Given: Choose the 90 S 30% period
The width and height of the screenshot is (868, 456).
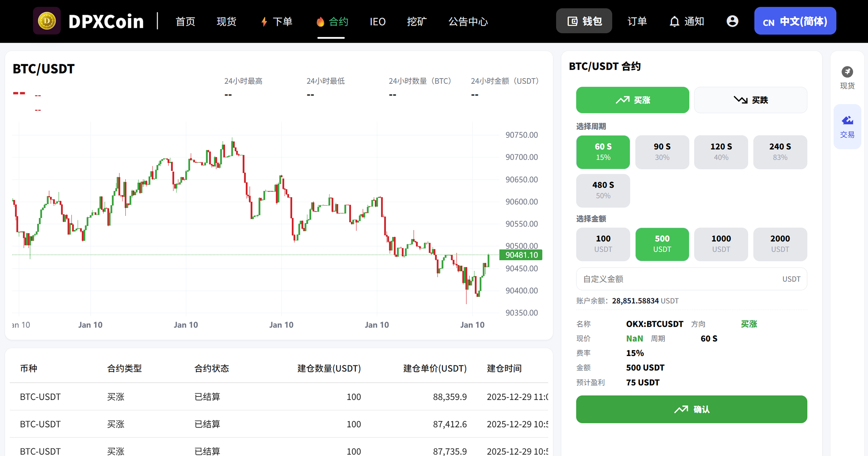Looking at the screenshot, I should coord(662,152).
